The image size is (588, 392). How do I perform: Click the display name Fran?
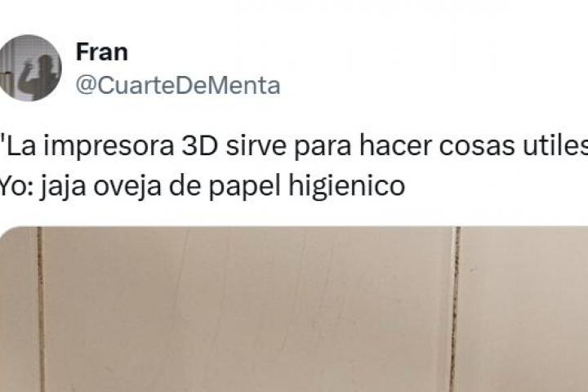click(102, 52)
